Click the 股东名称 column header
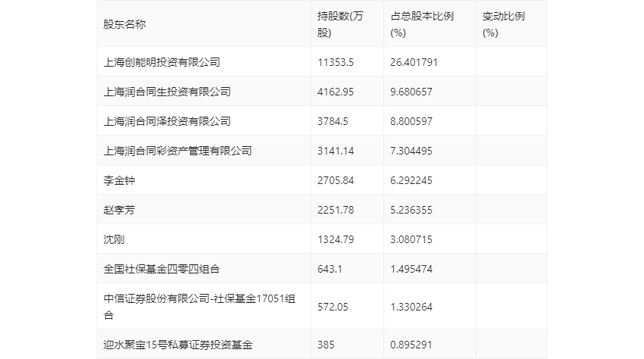The width and height of the screenshot is (644, 359). pyautogui.click(x=124, y=24)
